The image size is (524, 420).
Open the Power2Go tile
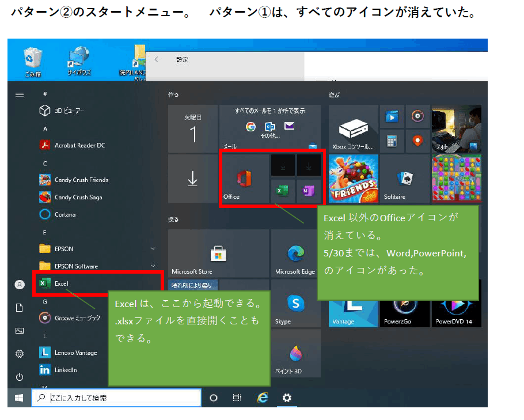[x=405, y=313]
